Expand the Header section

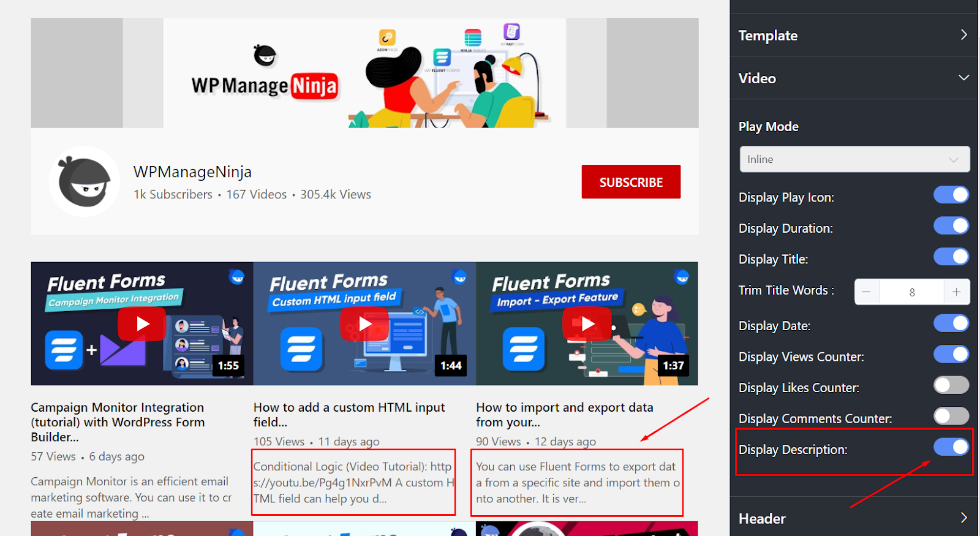coord(854,518)
